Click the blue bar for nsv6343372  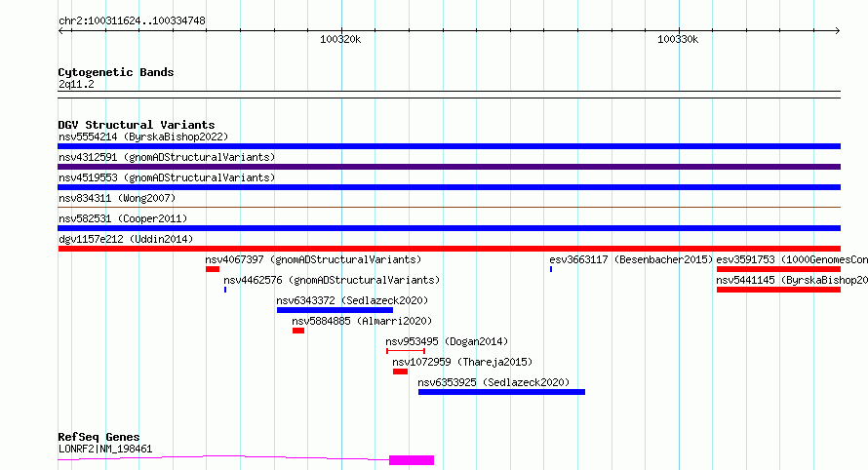click(335, 310)
